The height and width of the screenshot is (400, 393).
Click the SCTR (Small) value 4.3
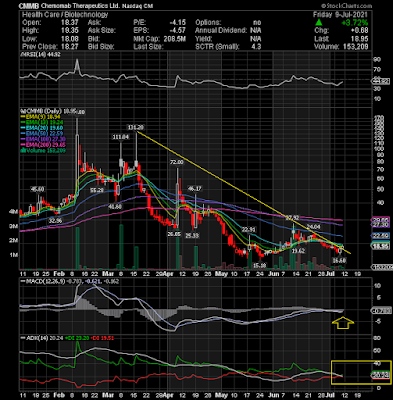pos(256,47)
